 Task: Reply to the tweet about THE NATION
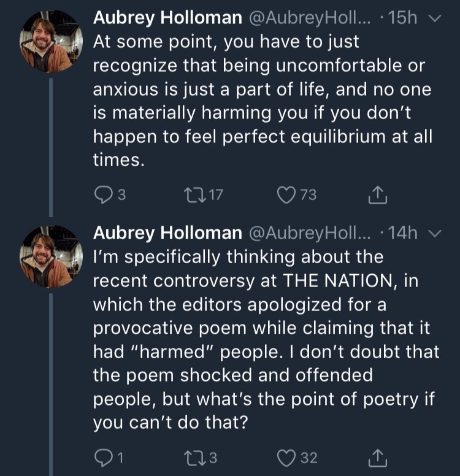(x=102, y=458)
